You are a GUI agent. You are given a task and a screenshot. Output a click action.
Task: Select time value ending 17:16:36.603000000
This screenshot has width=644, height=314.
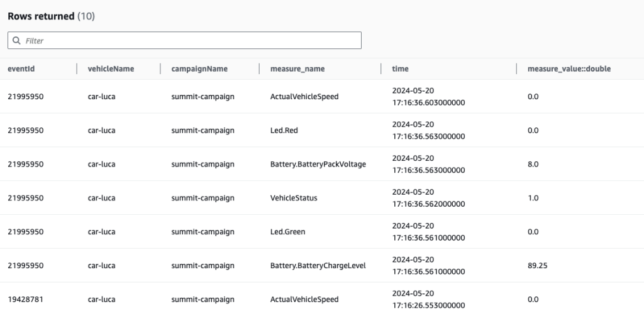pyautogui.click(x=428, y=97)
